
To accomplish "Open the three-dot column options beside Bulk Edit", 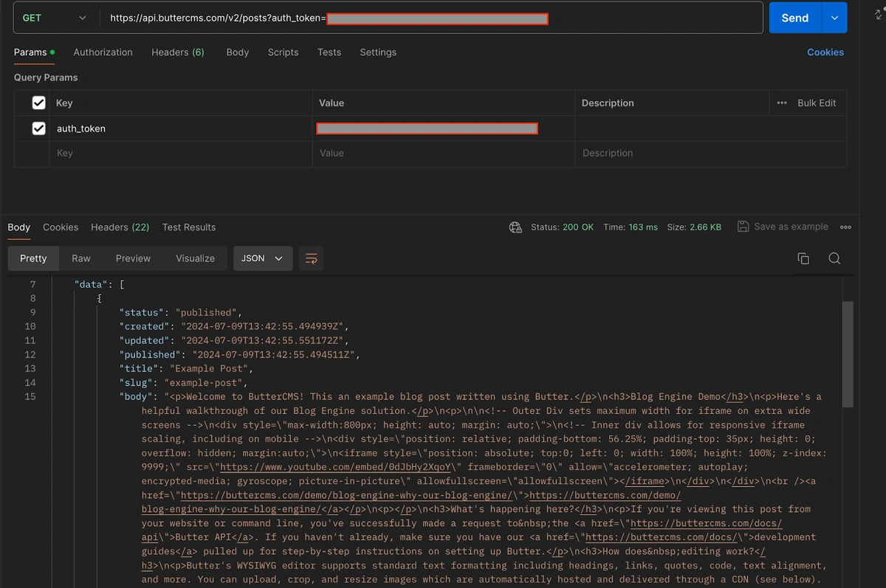I will click(x=782, y=103).
